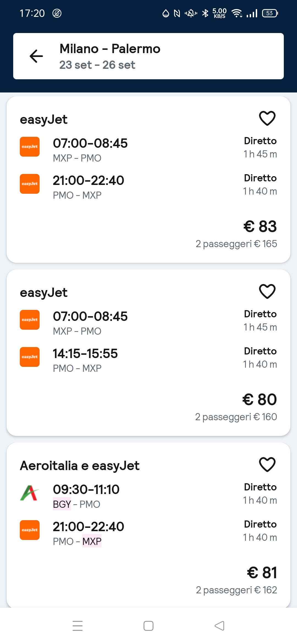297x644 pixels.
Task: Tap easyJet logo beside 07:00-08:45 in first card
Action: point(30,147)
